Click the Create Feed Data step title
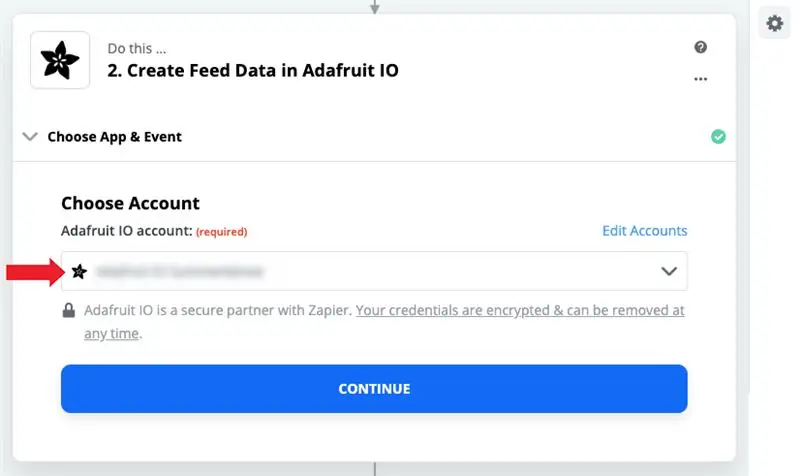The height and width of the screenshot is (476, 800). [253, 70]
